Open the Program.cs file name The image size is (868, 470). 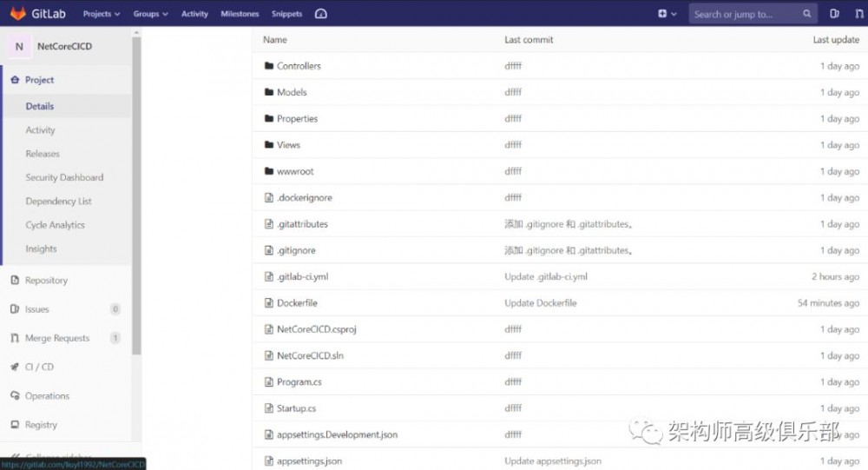[299, 382]
